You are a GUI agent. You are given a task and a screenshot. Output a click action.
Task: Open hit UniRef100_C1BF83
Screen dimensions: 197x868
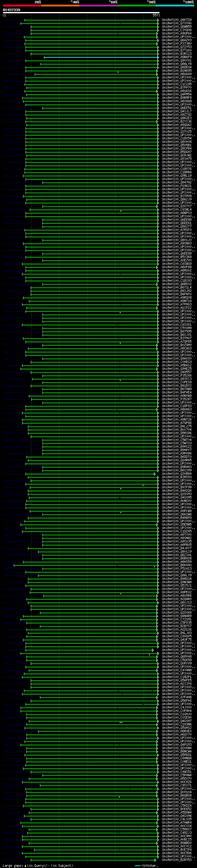[x=177, y=406]
